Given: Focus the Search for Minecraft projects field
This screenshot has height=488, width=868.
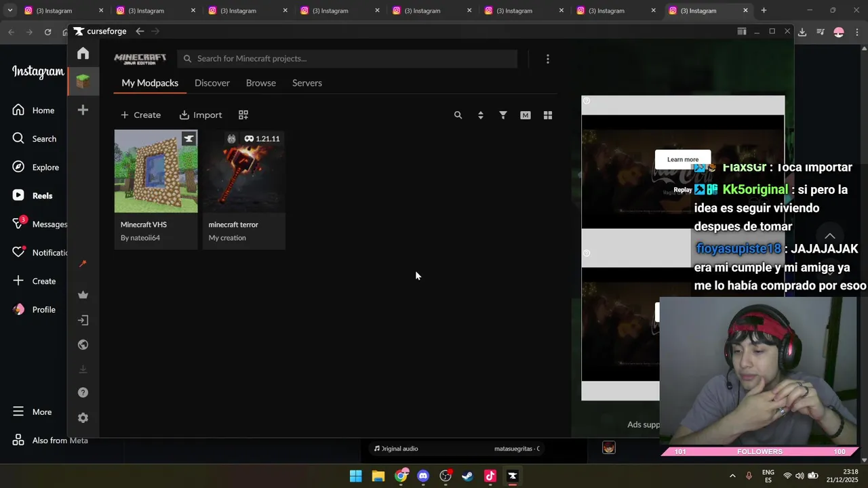Looking at the screenshot, I should (347, 58).
